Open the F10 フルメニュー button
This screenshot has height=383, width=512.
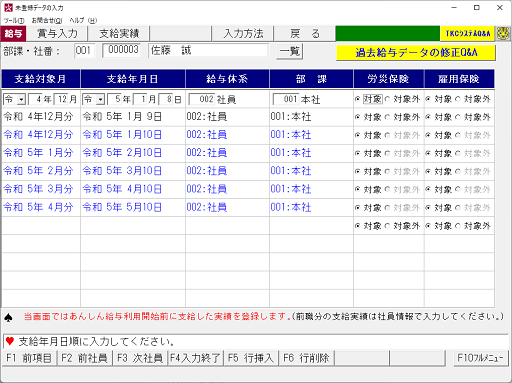coord(481,358)
